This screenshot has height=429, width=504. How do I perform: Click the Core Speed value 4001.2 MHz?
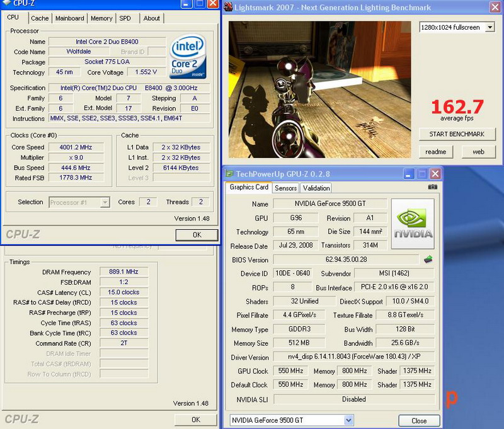point(76,147)
